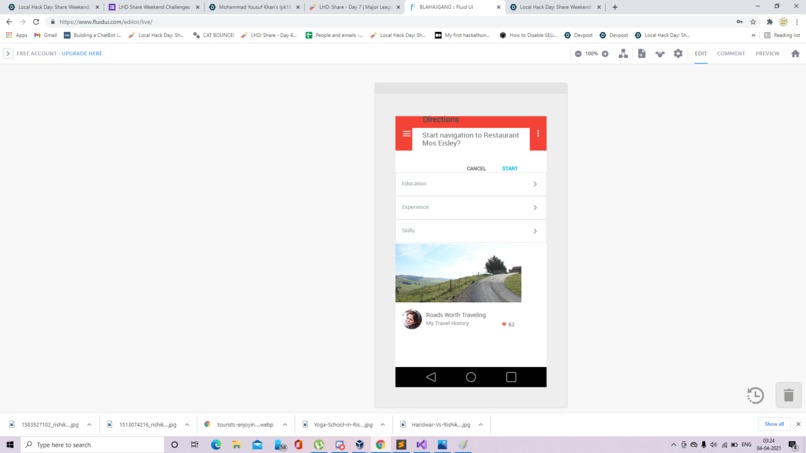The height and width of the screenshot is (453, 806).
Task: Click the Roads Worth Traveling title text
Action: (455, 315)
